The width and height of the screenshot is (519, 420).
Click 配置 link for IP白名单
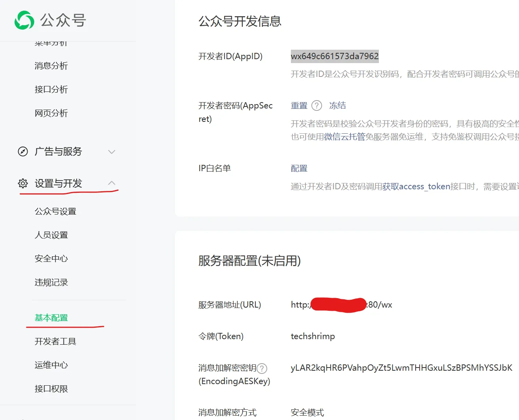(299, 168)
